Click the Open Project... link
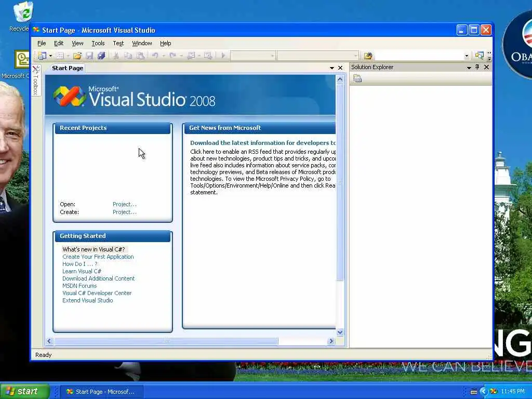Screen dimensions: 532x399 [125, 204]
